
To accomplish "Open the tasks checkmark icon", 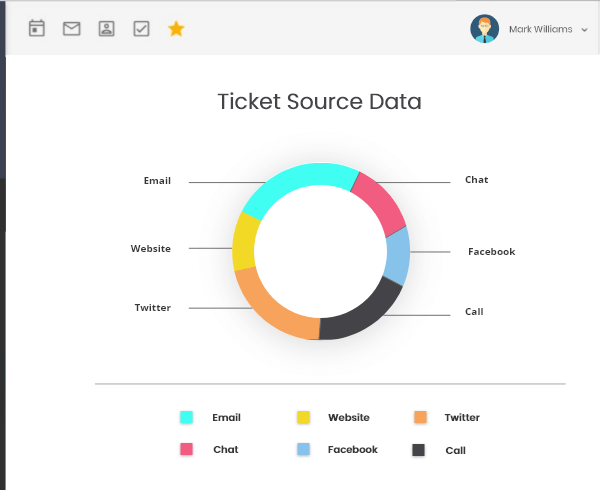I will coord(141,29).
